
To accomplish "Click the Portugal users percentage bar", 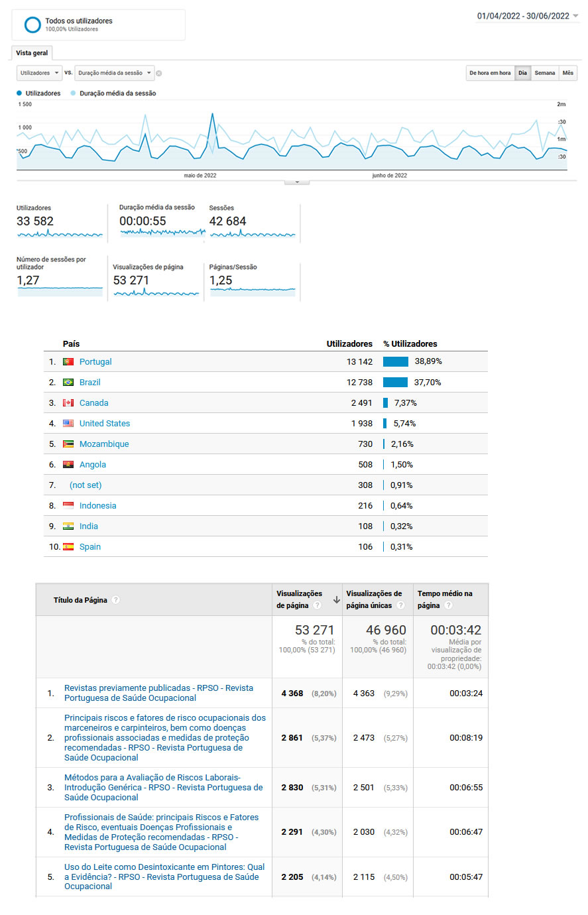I will point(395,362).
